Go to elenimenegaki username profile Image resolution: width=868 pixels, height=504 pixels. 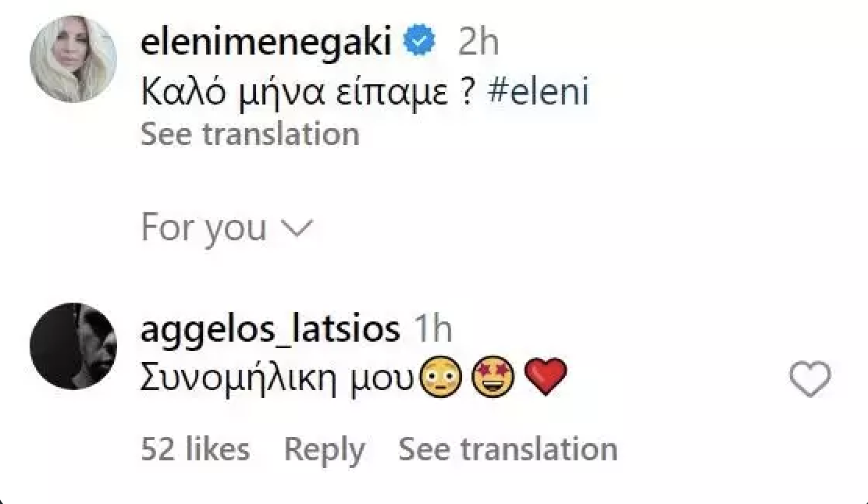pyautogui.click(x=265, y=44)
